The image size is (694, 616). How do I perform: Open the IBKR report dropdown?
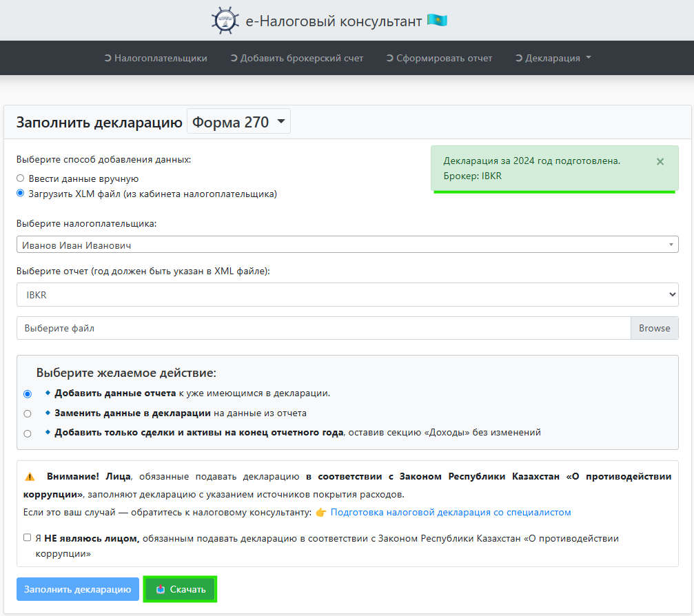[x=347, y=295]
